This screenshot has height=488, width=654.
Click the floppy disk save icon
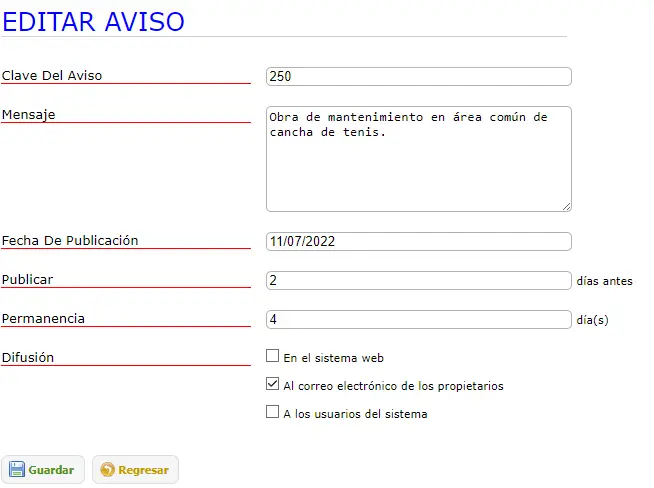[x=17, y=469]
